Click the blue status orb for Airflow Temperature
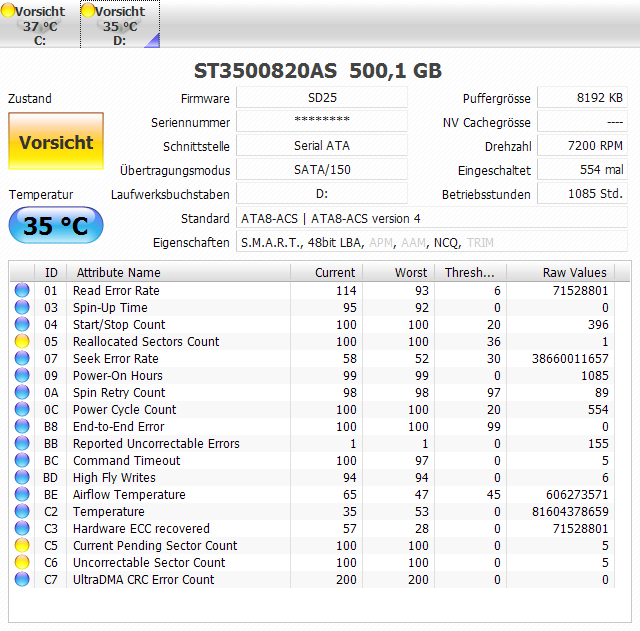This screenshot has width=640, height=631. pyautogui.click(x=22, y=494)
